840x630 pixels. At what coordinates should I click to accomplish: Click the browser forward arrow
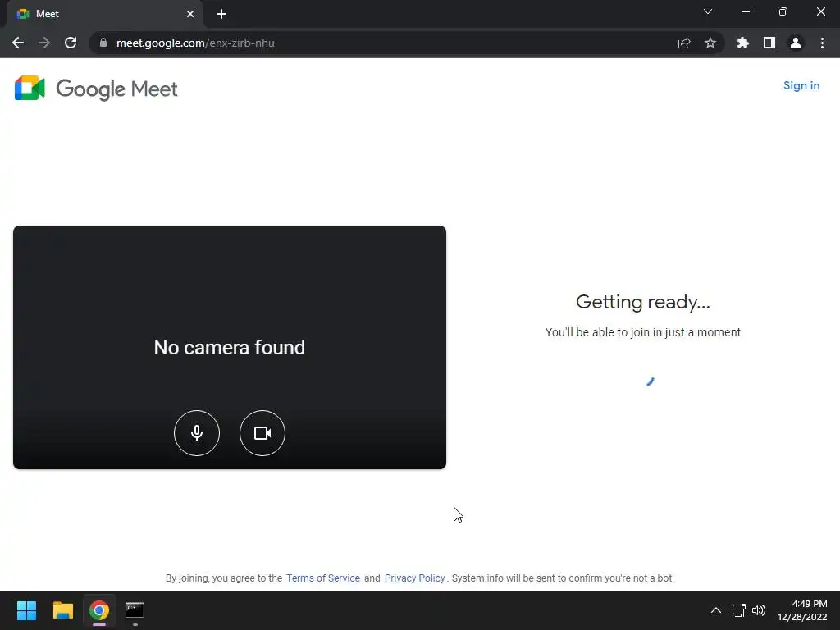[x=44, y=43]
